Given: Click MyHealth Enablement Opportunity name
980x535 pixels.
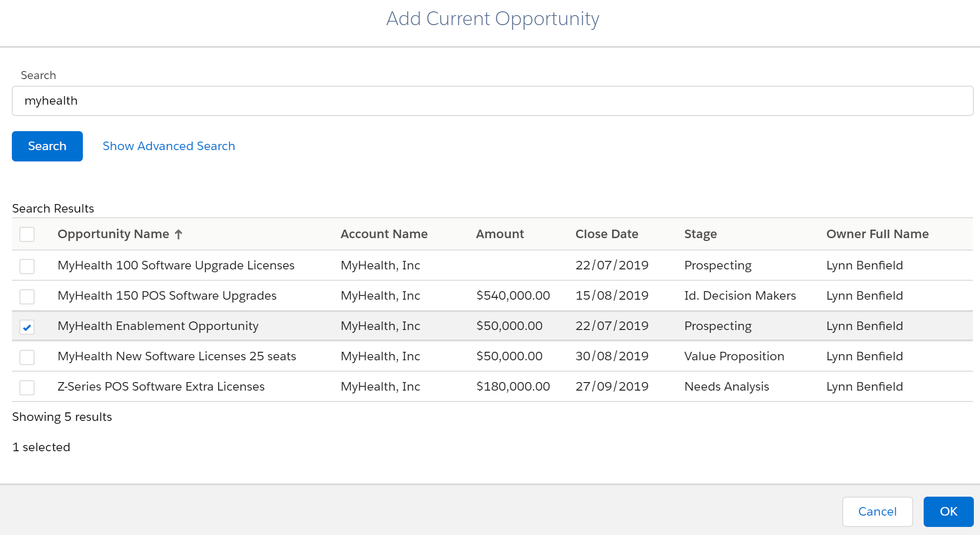Looking at the screenshot, I should click(x=158, y=326).
